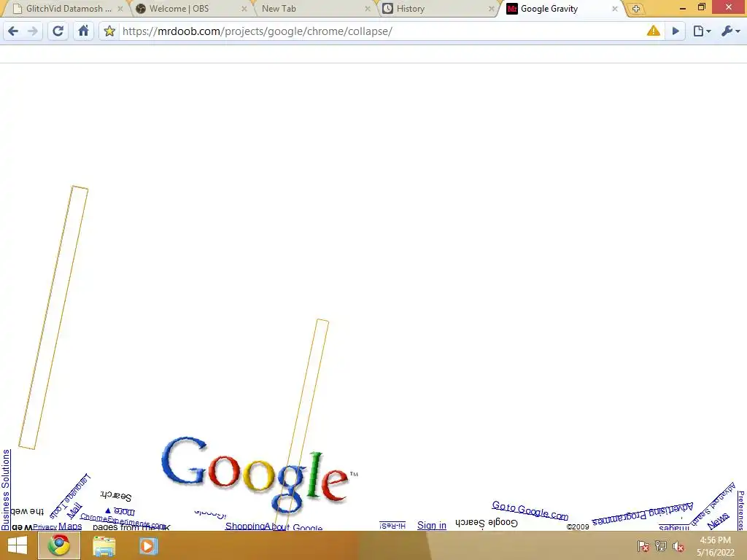Restore down the browser window

tap(701, 7)
